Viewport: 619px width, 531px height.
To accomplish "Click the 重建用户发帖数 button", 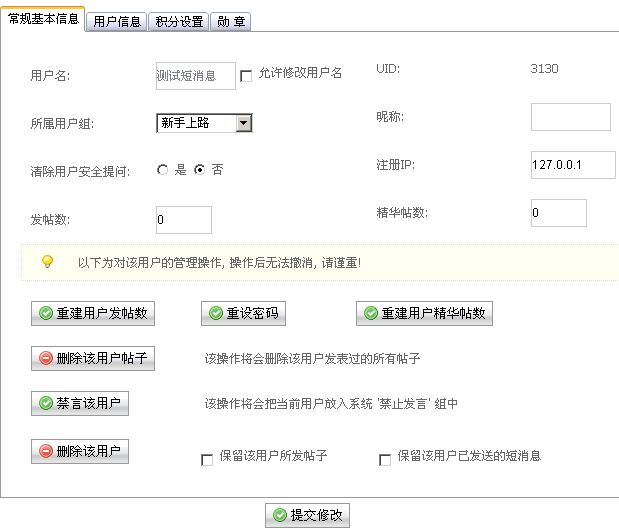I will coord(93,313).
